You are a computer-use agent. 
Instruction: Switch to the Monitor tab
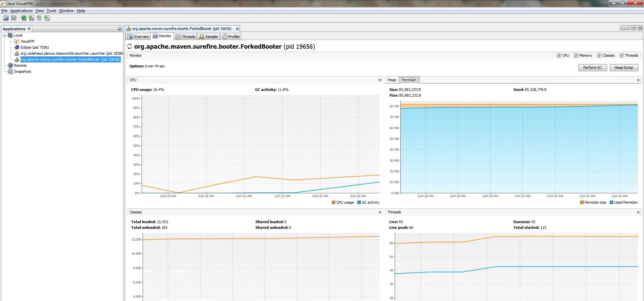pyautogui.click(x=162, y=36)
